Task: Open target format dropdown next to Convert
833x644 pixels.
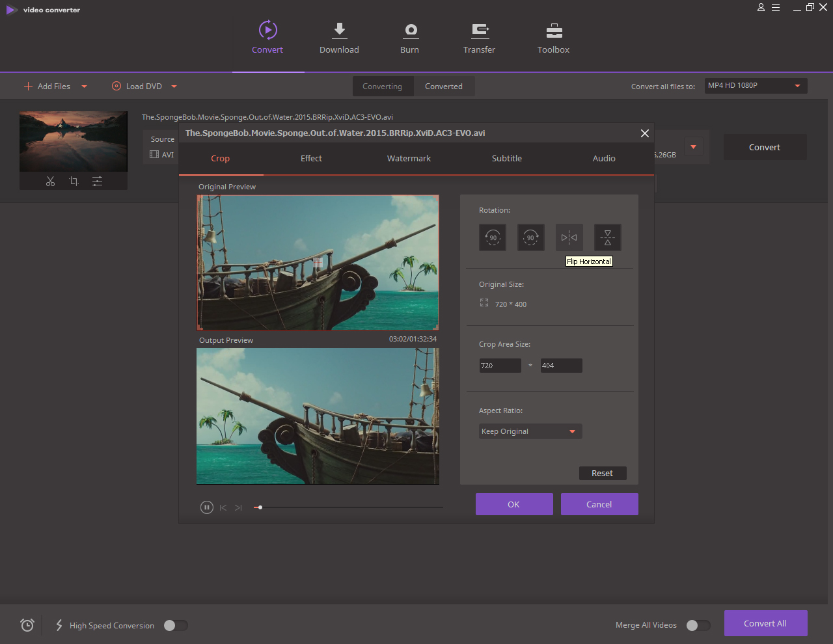Action: (693, 147)
